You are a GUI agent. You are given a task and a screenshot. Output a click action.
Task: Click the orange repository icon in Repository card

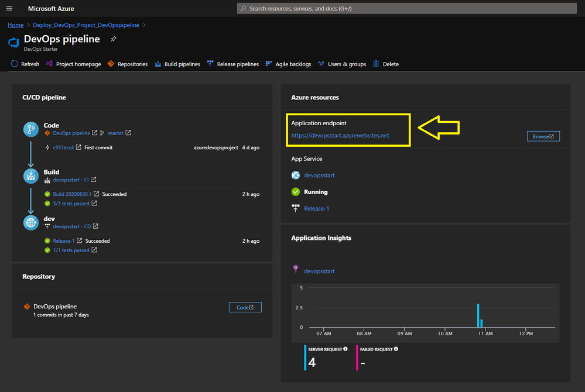point(27,307)
